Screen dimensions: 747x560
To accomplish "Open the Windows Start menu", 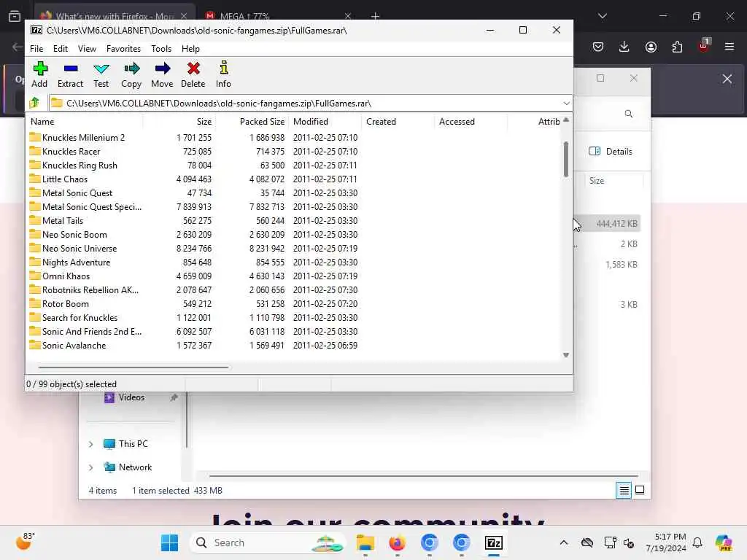I will pyautogui.click(x=169, y=542).
